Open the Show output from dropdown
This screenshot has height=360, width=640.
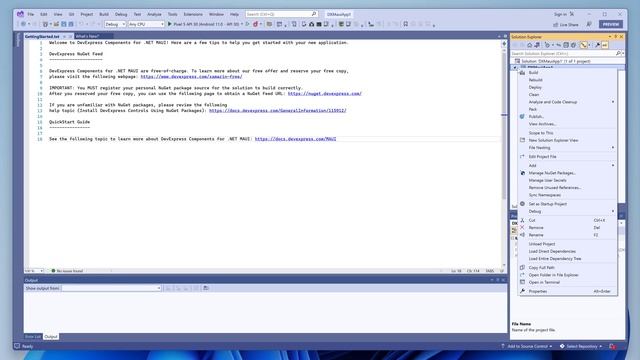pos(111,288)
